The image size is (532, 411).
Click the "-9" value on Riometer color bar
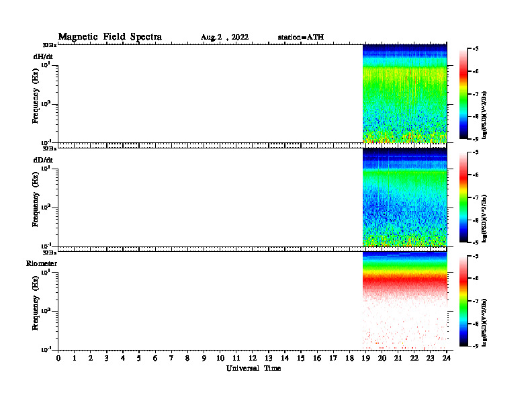click(x=476, y=346)
